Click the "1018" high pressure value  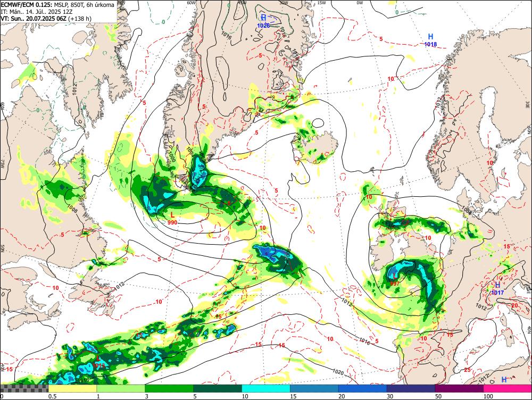(430, 44)
